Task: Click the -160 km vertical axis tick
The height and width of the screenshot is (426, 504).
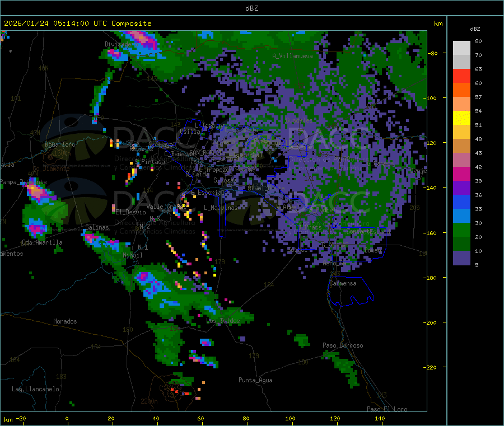Action: pyautogui.click(x=431, y=233)
